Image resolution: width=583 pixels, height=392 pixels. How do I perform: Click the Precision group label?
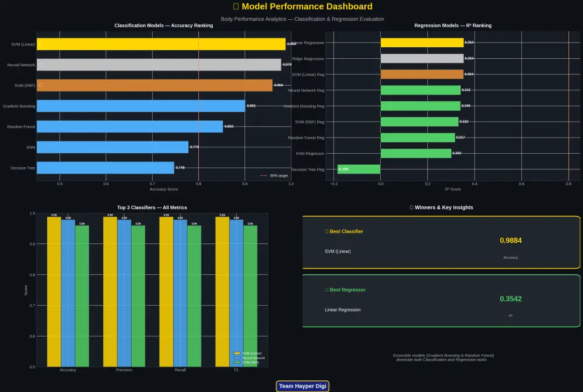[x=124, y=370]
